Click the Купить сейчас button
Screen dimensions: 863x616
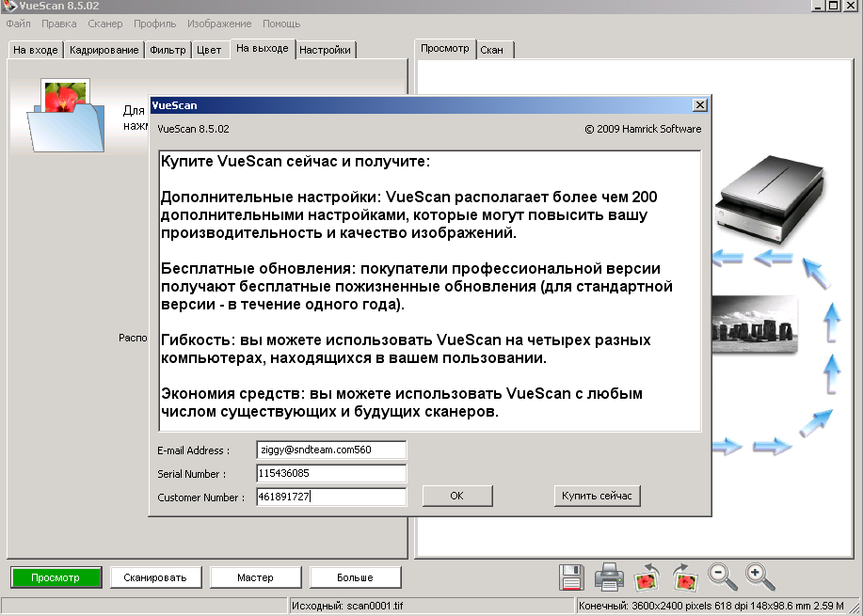(598, 496)
